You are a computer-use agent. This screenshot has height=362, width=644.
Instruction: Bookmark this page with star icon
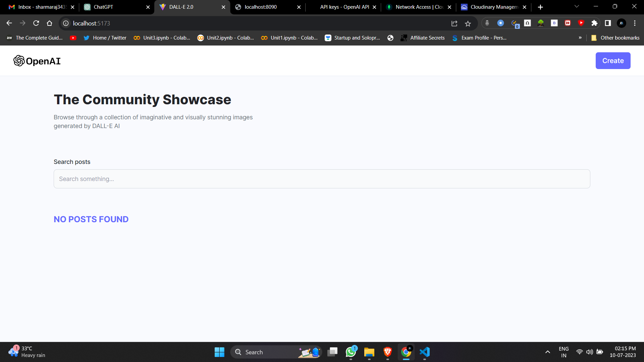point(468,23)
